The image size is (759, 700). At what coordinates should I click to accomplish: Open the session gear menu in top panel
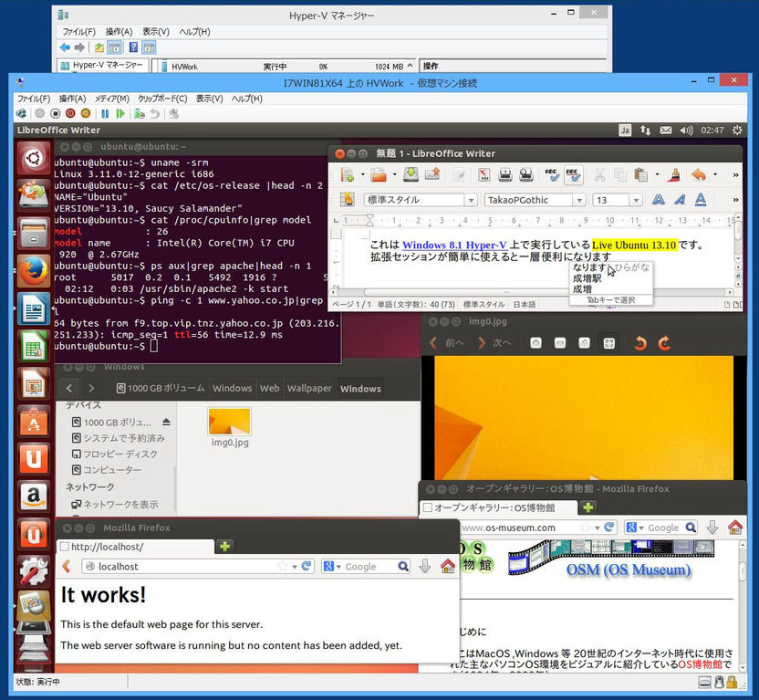click(x=737, y=130)
